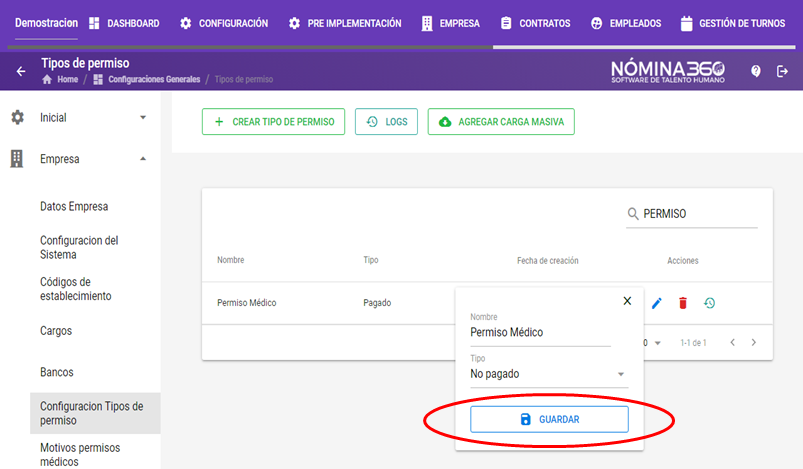Select Cargos in the sidebar
The height and width of the screenshot is (469, 803).
click(x=56, y=331)
